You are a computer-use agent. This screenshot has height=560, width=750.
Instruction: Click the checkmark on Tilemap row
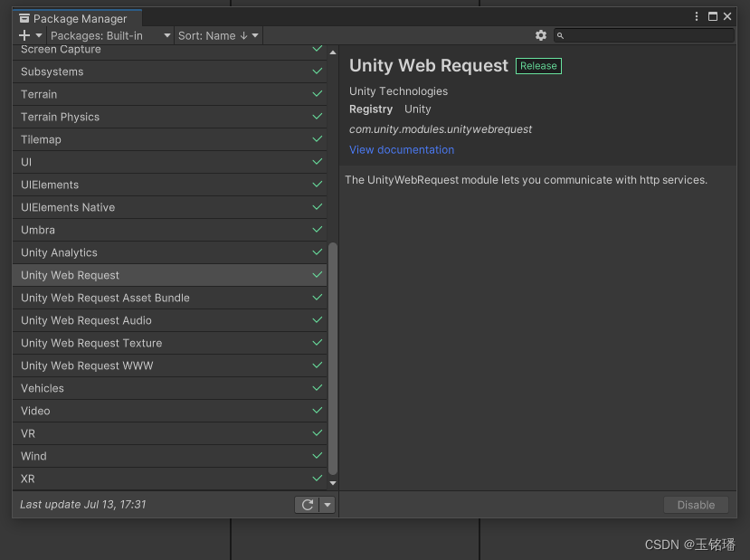click(317, 139)
